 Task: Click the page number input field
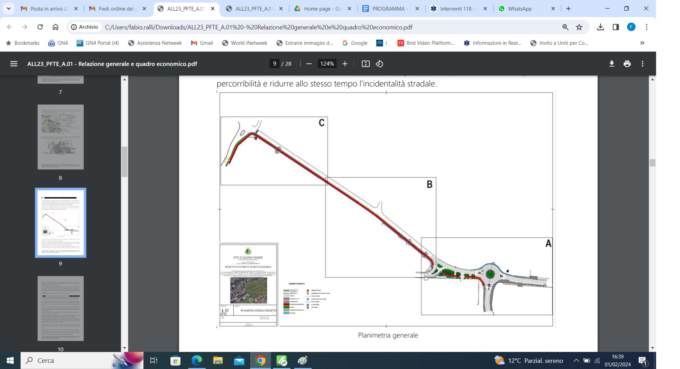(x=274, y=64)
